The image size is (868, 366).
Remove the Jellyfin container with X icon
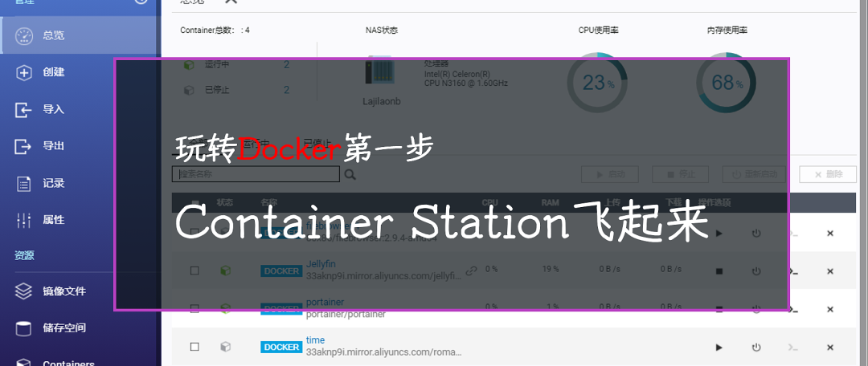[x=829, y=271]
